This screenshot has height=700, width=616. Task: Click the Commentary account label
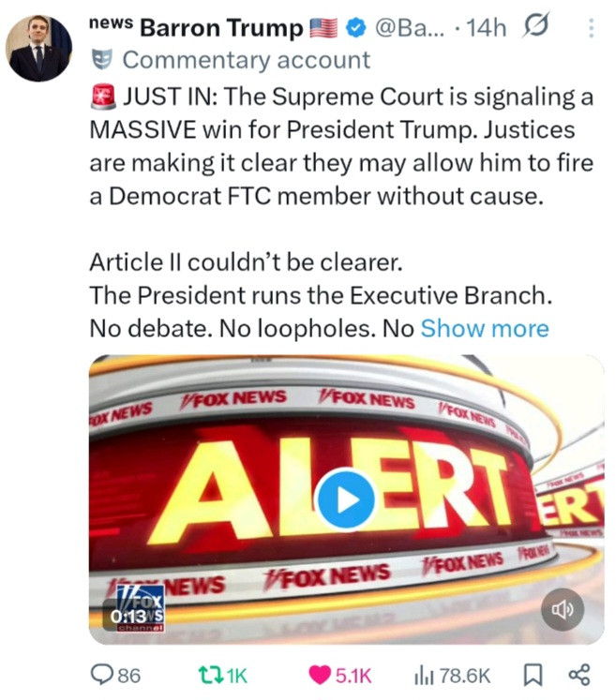(247, 60)
